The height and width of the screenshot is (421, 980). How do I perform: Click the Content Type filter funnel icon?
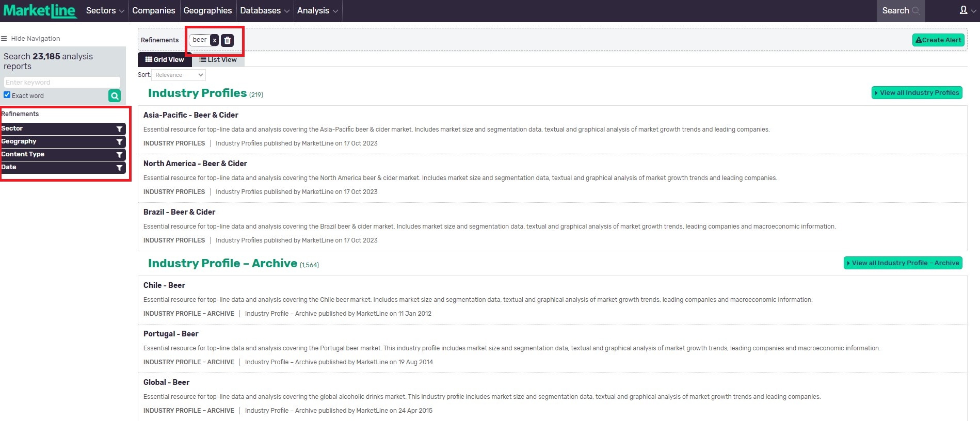(119, 155)
